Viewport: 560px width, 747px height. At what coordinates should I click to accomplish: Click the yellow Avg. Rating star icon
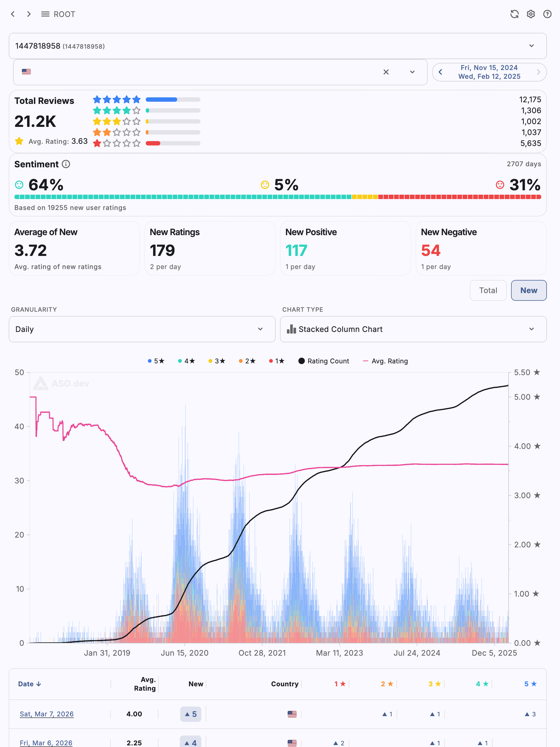[19, 141]
